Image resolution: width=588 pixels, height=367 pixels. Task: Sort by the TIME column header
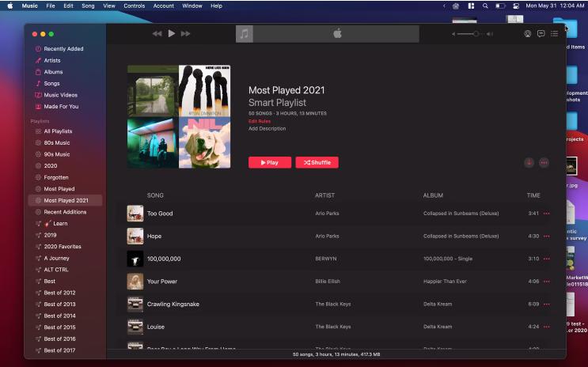click(x=533, y=195)
